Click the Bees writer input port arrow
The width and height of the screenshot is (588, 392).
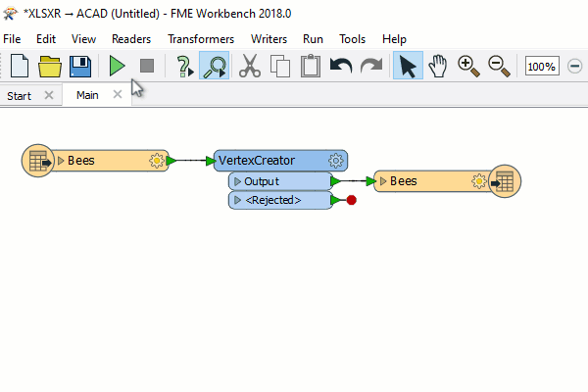370,181
